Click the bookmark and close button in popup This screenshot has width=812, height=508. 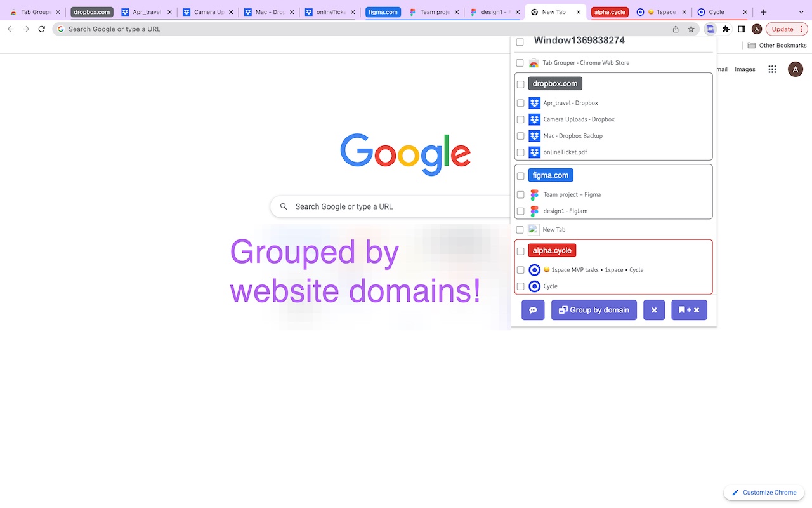coord(689,310)
